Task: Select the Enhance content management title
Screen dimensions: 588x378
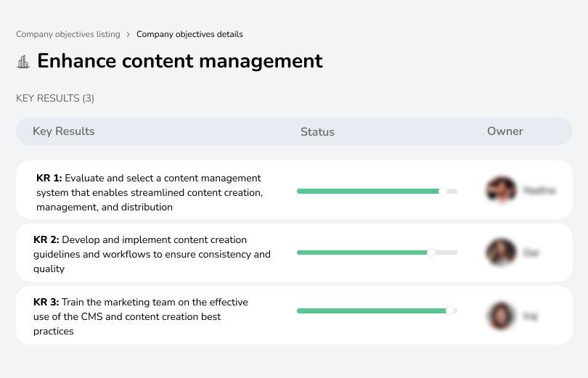Action: (179, 61)
